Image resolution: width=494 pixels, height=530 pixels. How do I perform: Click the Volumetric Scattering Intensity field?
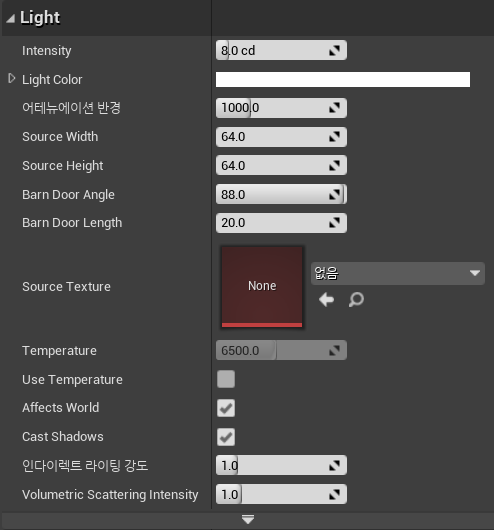pyautogui.click(x=281, y=495)
